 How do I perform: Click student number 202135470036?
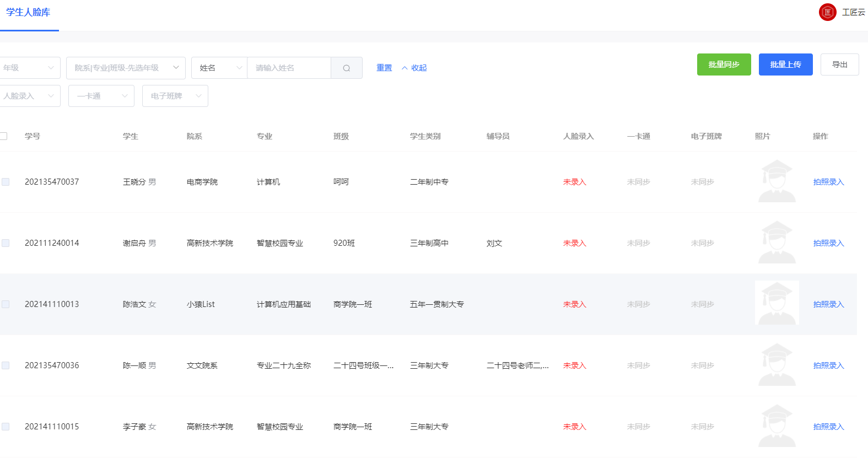52,365
